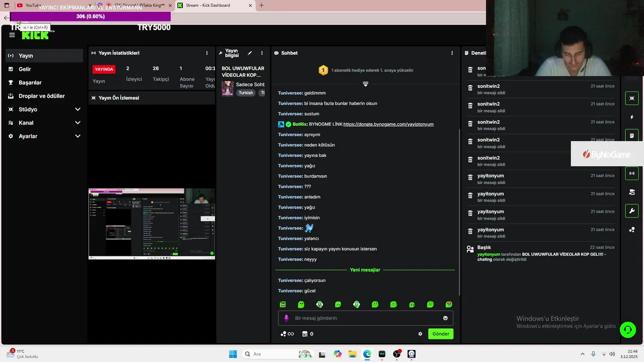
Task: Click Turkish language tag
Action: [x=246, y=93]
